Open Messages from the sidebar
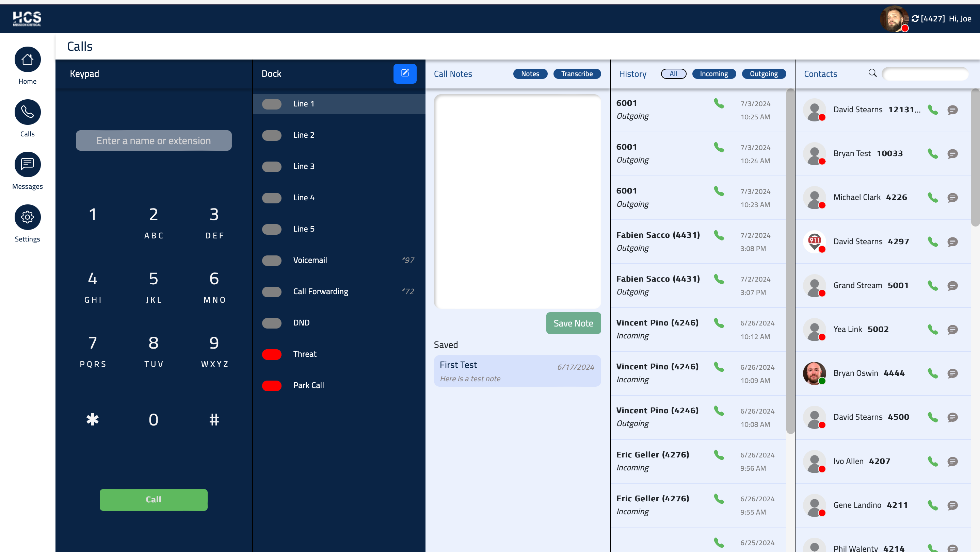 tap(27, 165)
